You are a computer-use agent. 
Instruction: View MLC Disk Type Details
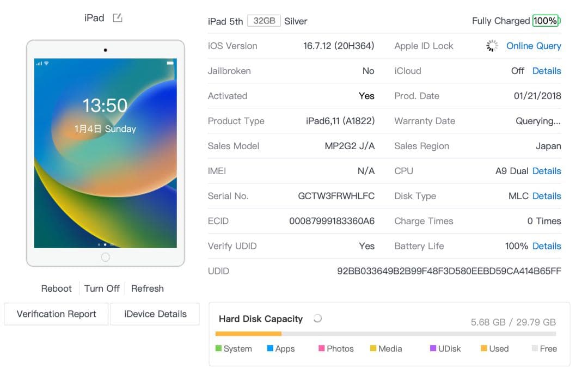(x=547, y=196)
